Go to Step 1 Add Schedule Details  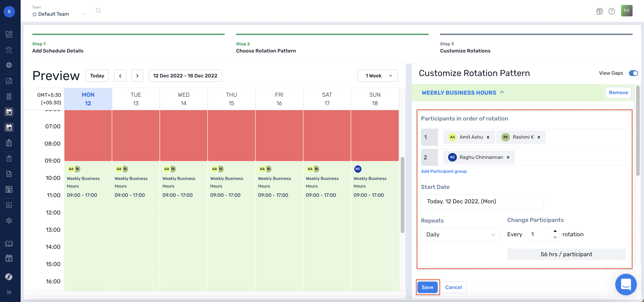[x=58, y=48]
